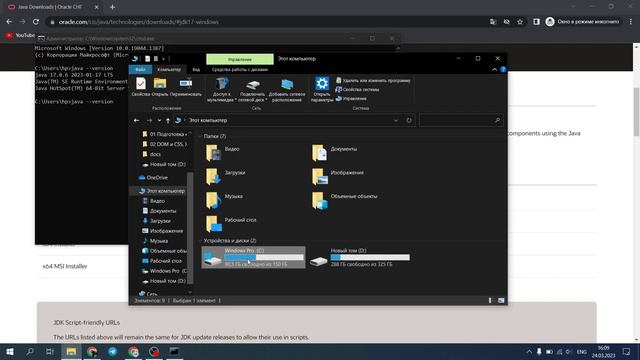Select Изображения in navigation pane tree
This screenshot has height=360, width=640.
(162, 231)
